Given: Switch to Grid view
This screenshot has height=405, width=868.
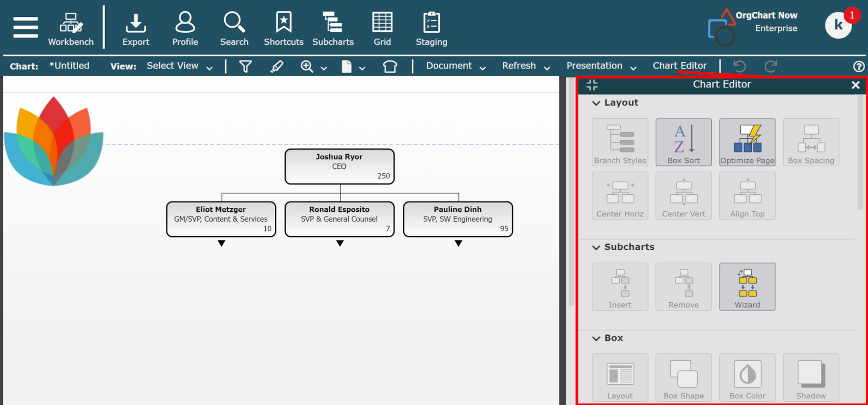Looking at the screenshot, I should 382,29.
